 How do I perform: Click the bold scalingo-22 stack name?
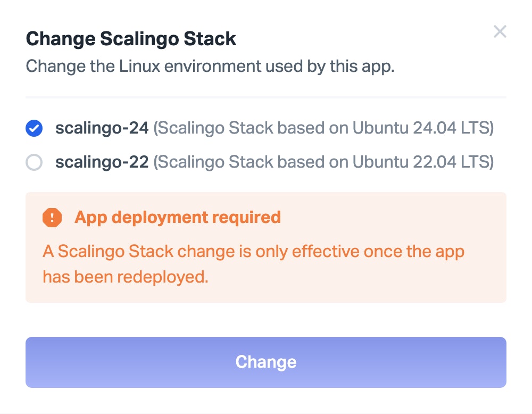[102, 162]
